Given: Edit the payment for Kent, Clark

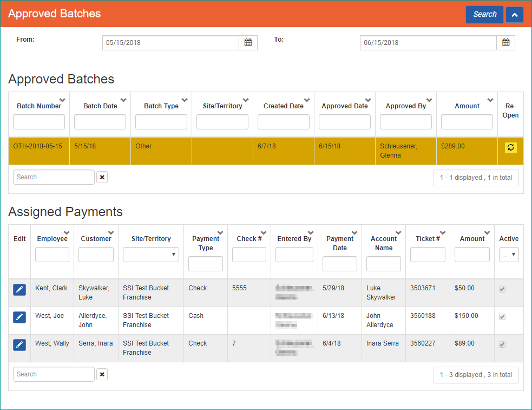Looking at the screenshot, I should click(19, 289).
